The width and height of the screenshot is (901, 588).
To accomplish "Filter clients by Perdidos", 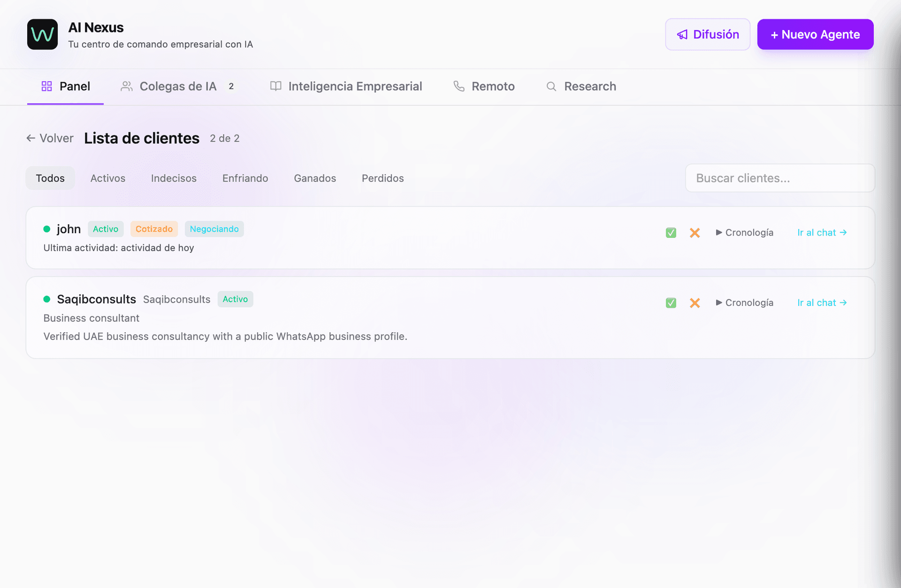I will tap(383, 178).
